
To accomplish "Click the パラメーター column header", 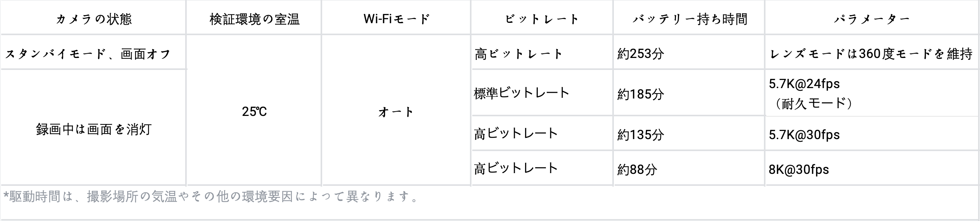I will click(x=872, y=19).
